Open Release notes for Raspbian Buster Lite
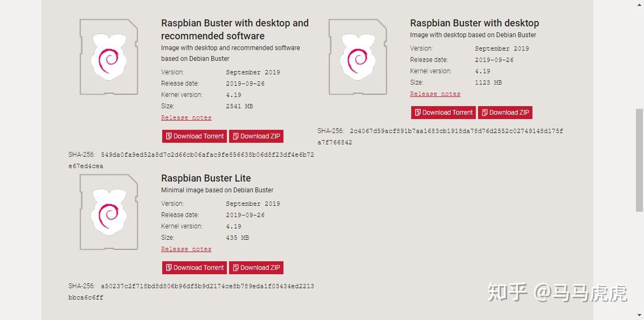 tap(186, 249)
